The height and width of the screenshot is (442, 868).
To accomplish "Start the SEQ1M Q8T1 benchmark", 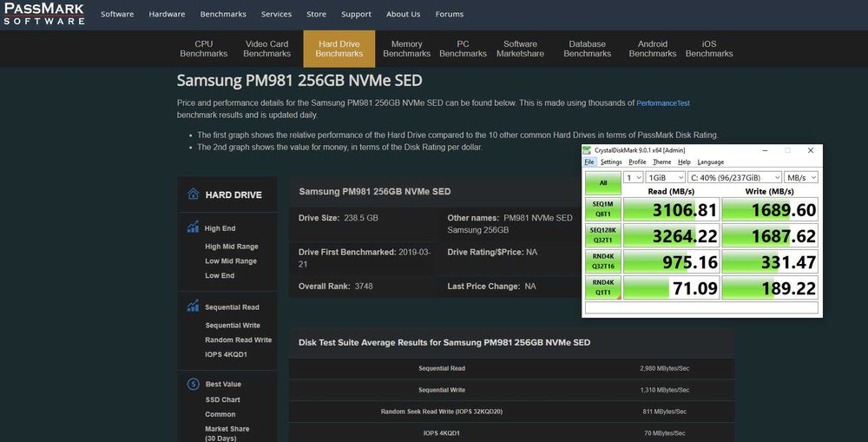I will (x=602, y=209).
